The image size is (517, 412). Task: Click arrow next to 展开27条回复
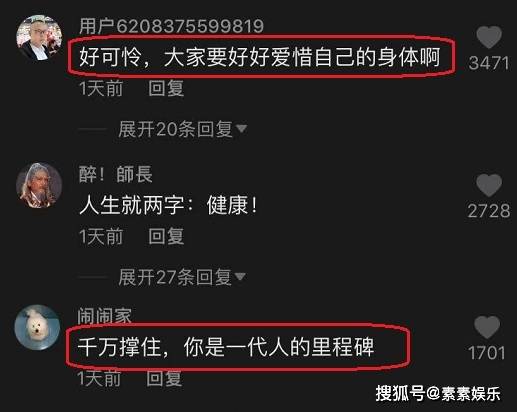coord(240,276)
